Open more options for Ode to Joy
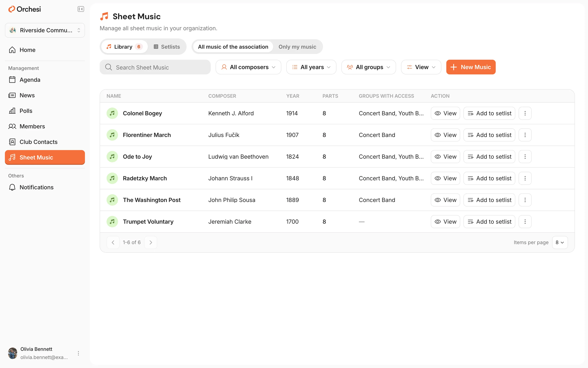 coord(525,156)
